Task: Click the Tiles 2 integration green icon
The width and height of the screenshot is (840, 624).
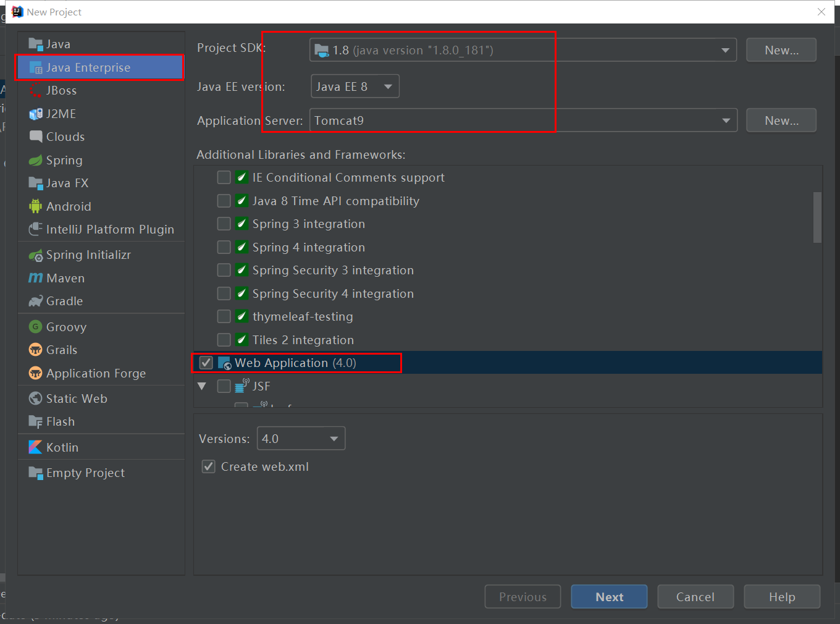Action: coord(242,340)
